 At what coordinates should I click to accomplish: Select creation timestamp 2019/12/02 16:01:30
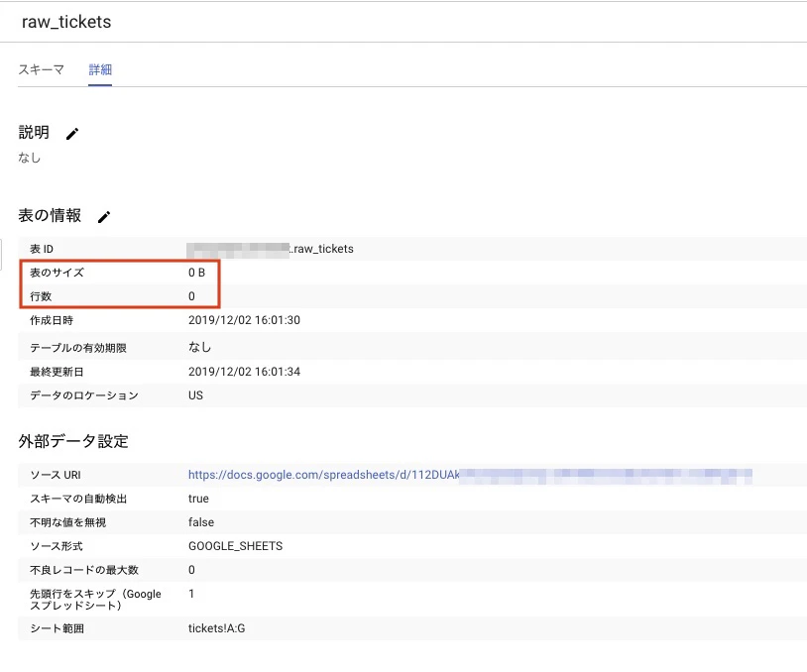tap(244, 320)
